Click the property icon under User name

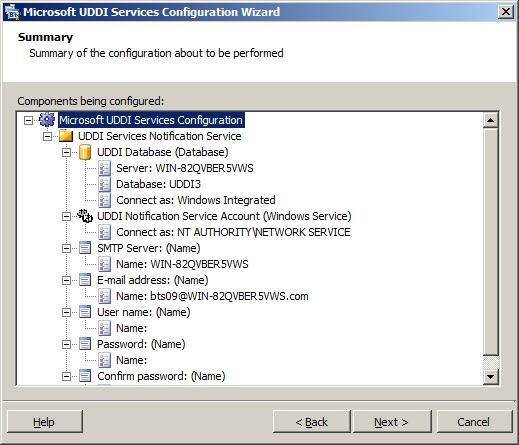104,328
